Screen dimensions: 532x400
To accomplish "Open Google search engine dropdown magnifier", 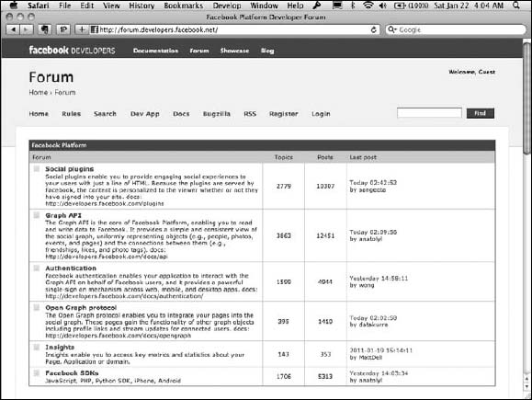I will (x=392, y=29).
